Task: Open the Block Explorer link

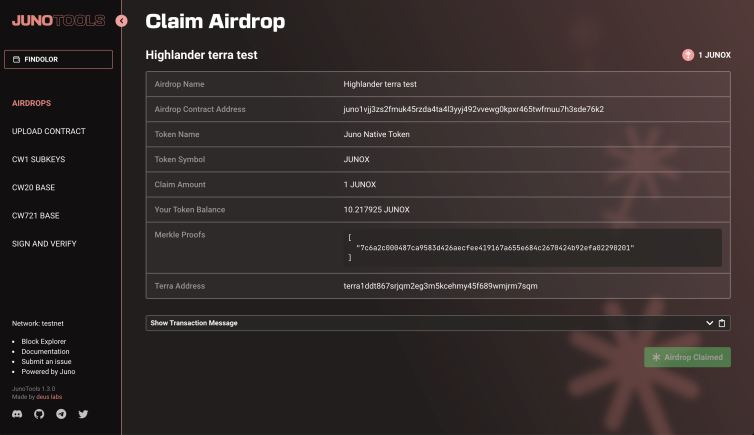Action: click(x=44, y=341)
